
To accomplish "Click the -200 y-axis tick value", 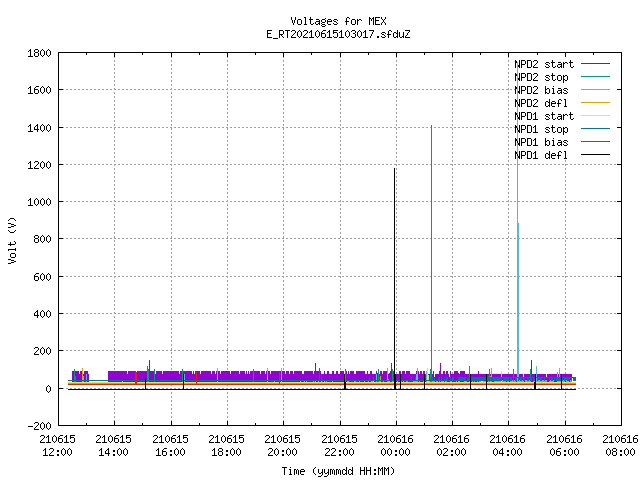I will 39,426.
